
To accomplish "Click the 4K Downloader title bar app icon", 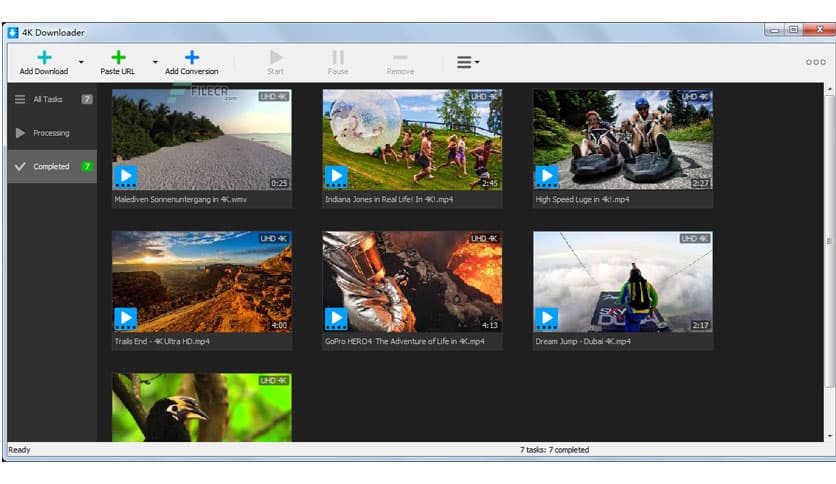I will click(x=13, y=33).
